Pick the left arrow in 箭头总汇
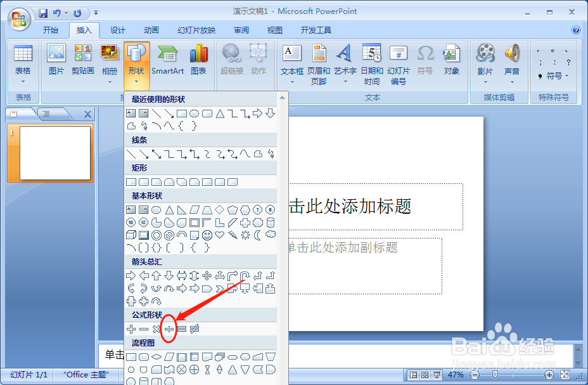Screen dimensions: 588x385 tap(144, 276)
